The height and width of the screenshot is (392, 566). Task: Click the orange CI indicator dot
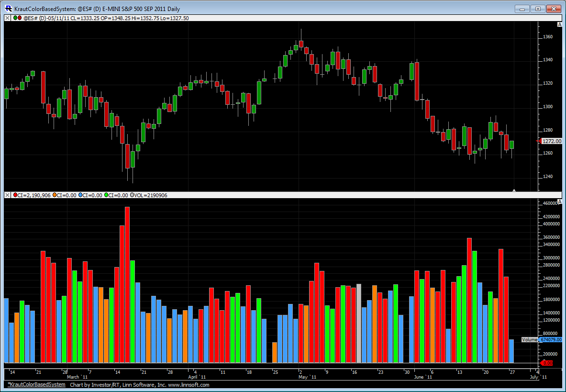click(x=55, y=195)
